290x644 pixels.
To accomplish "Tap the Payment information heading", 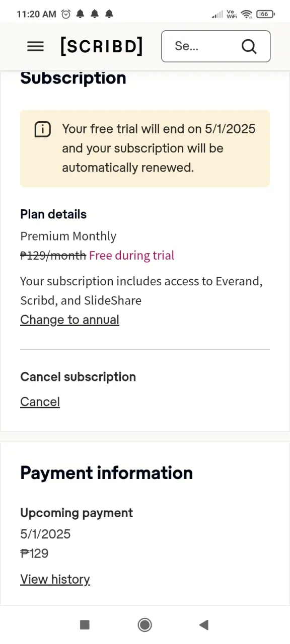I will point(106,473).
